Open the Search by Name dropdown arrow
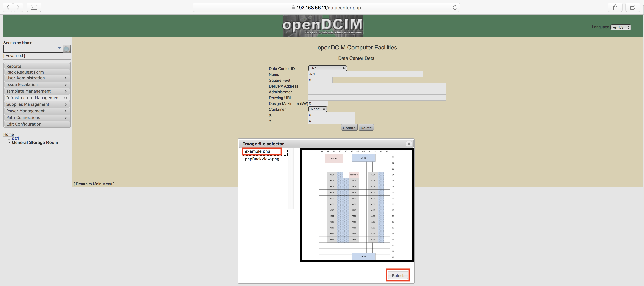The height and width of the screenshot is (286, 644). click(x=59, y=48)
